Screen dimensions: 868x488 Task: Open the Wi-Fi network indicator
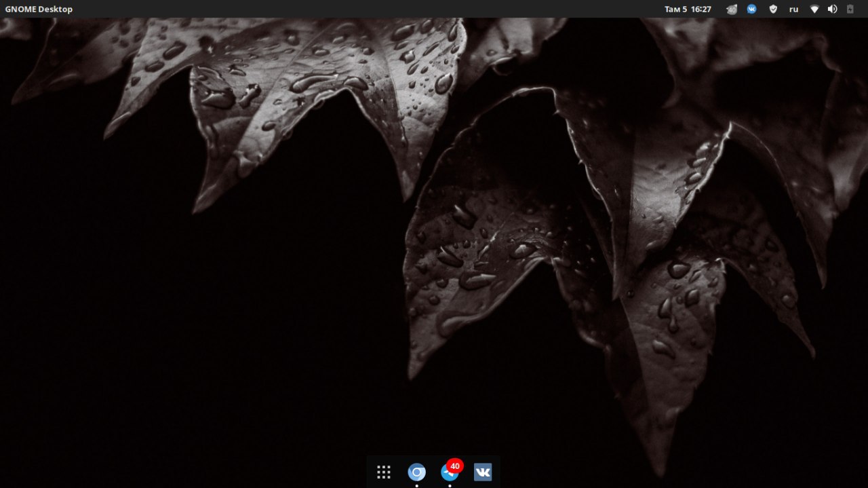tap(814, 9)
